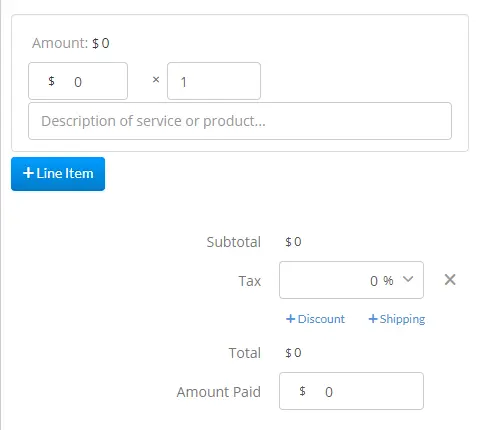Click the Amount label of line item
The height and width of the screenshot is (430, 478).
(x=60, y=43)
